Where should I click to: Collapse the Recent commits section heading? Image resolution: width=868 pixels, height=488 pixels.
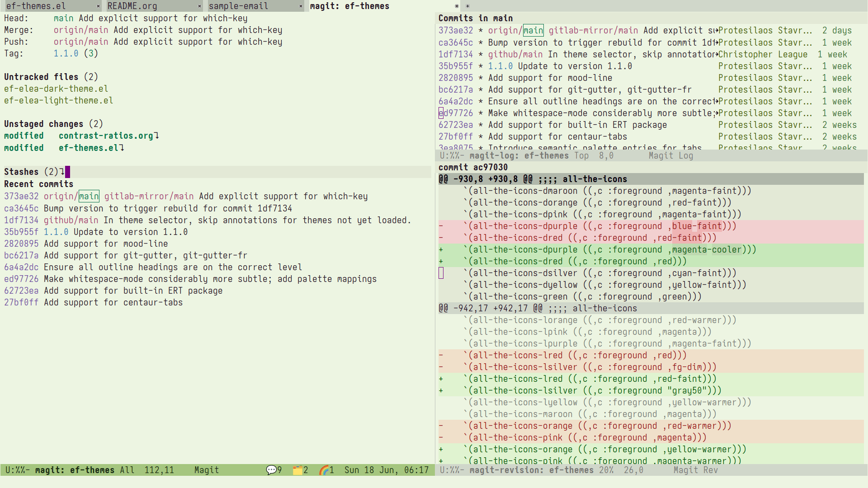[38, 184]
